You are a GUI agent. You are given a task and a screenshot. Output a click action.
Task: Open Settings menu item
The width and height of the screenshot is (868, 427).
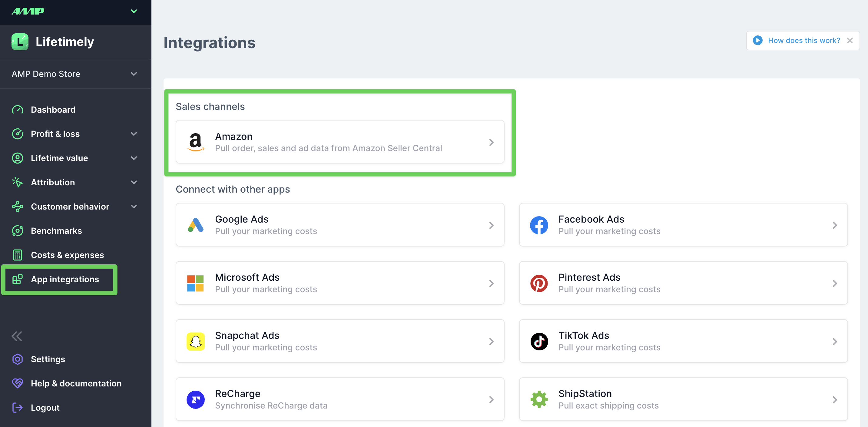48,359
